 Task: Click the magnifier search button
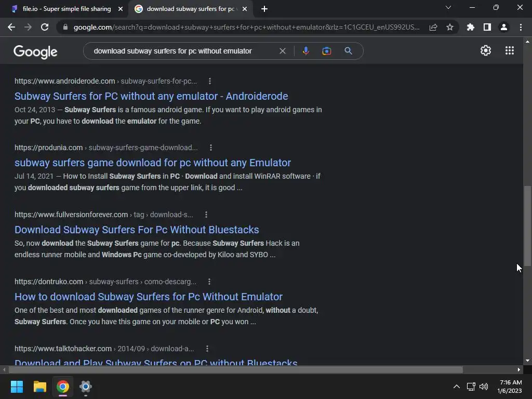(x=348, y=51)
